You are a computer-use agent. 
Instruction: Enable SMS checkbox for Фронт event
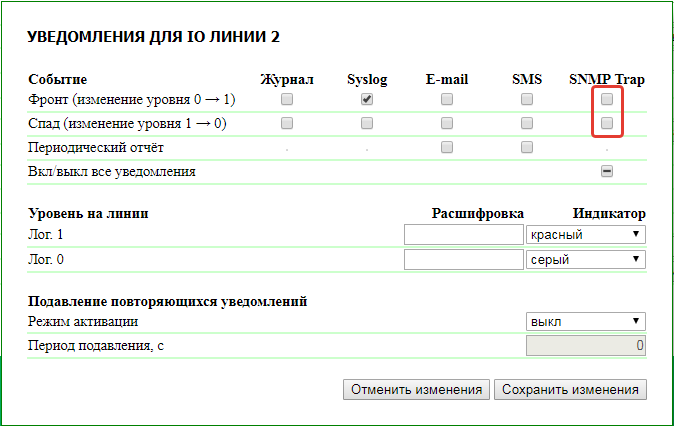coord(527,99)
